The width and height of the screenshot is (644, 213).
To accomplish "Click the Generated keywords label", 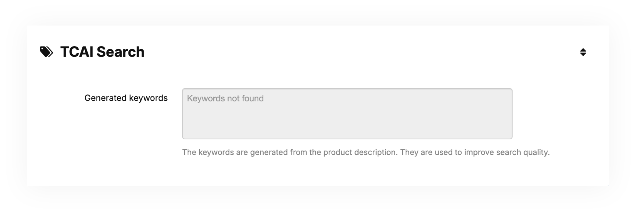I will pos(126,98).
